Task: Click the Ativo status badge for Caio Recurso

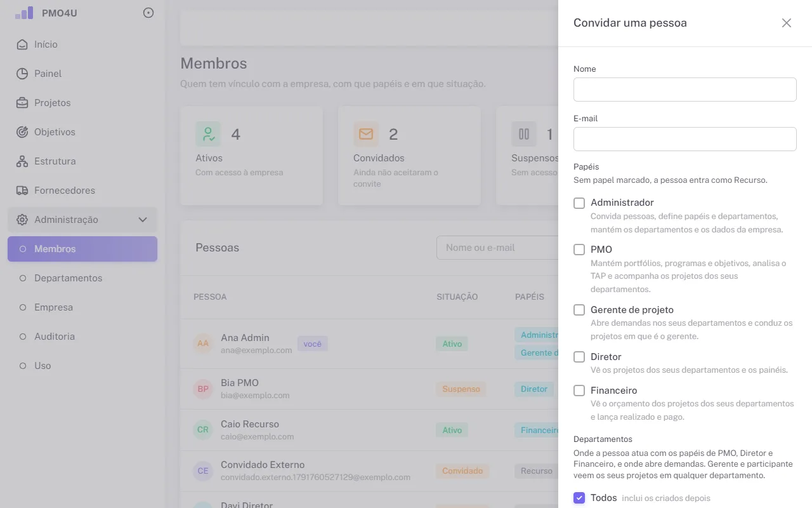Action: (452, 430)
